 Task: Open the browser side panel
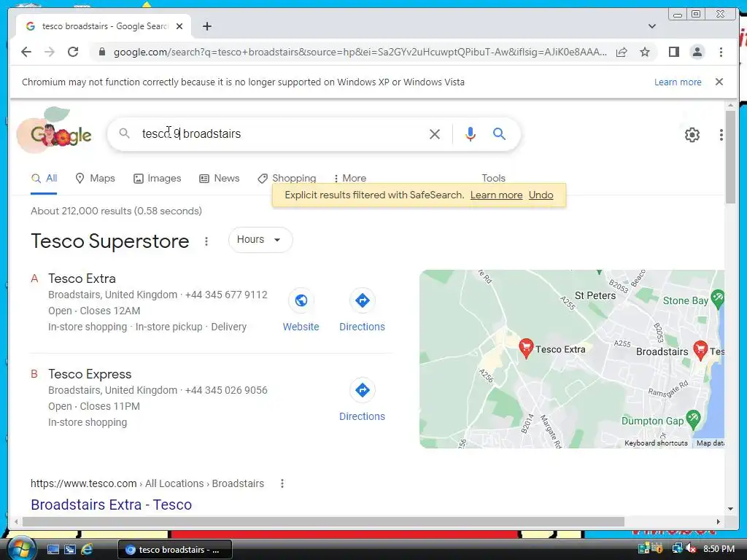(x=673, y=52)
